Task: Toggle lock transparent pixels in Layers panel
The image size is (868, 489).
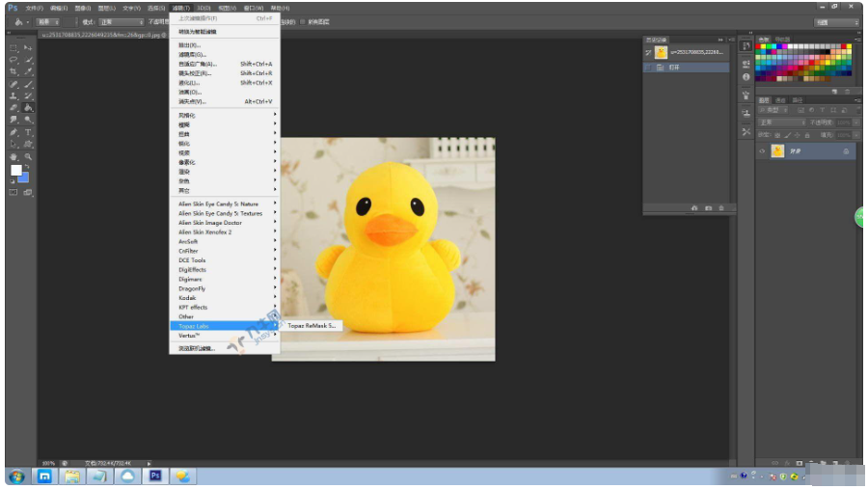Action: tap(777, 134)
